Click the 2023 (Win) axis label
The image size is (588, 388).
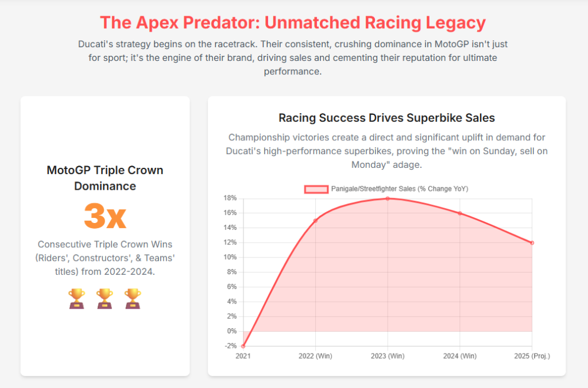pos(388,356)
